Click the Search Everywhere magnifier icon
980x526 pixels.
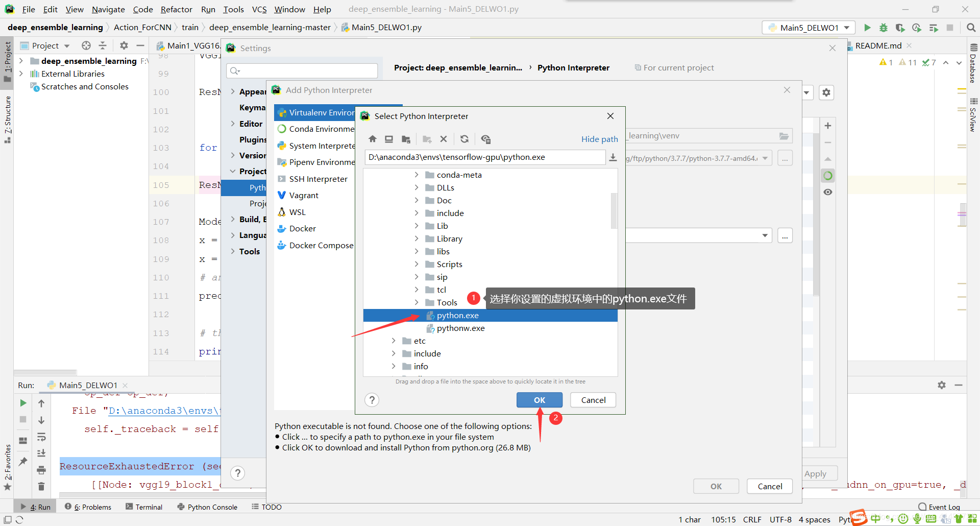(971, 28)
